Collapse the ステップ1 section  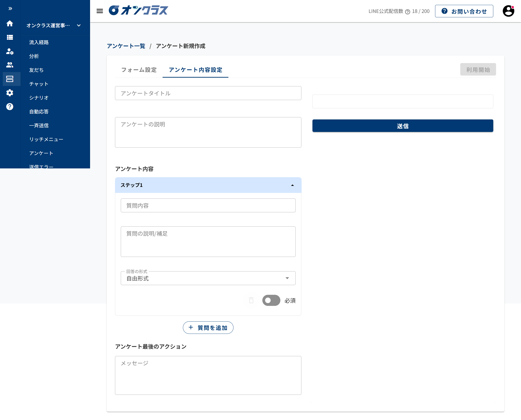[292, 185]
